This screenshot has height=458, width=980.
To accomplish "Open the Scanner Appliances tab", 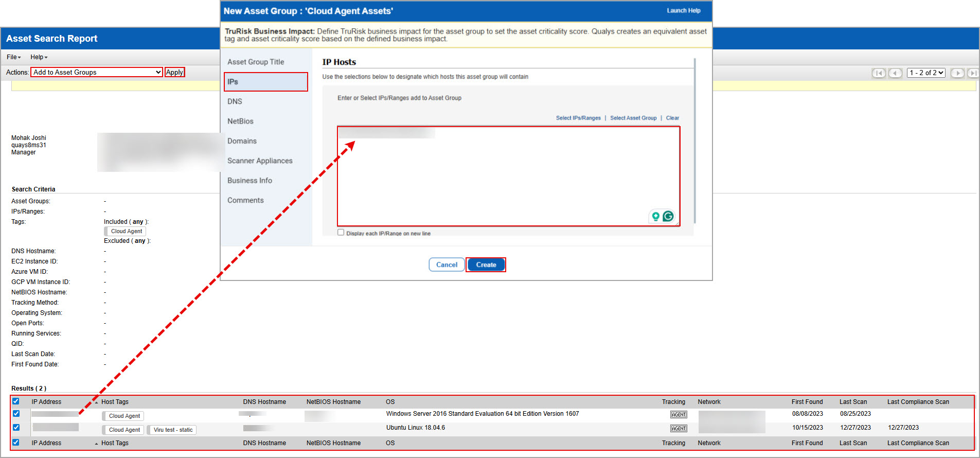I will coord(260,161).
